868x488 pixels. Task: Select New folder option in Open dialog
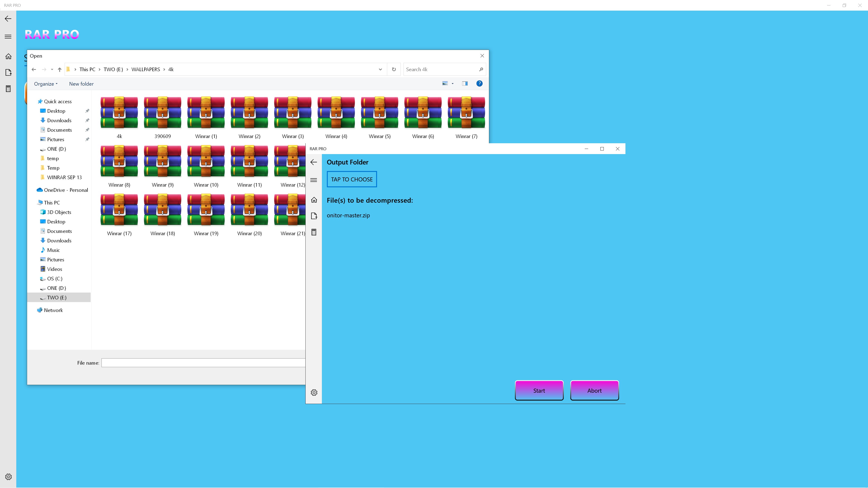(x=82, y=83)
